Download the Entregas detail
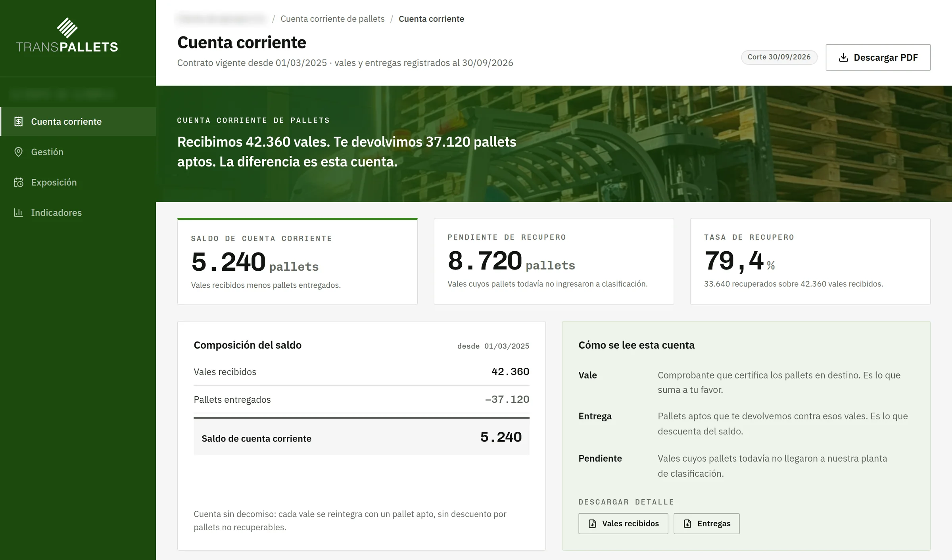The image size is (952, 560). pyautogui.click(x=706, y=524)
